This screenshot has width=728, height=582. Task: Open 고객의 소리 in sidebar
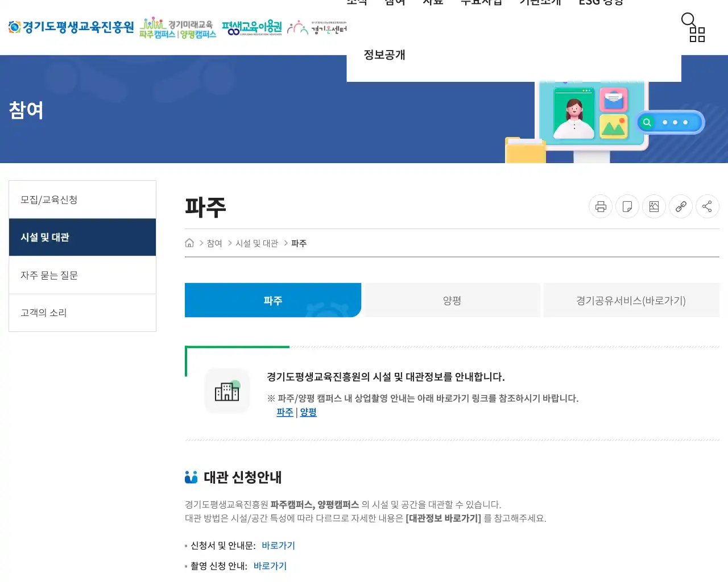[x=82, y=313]
